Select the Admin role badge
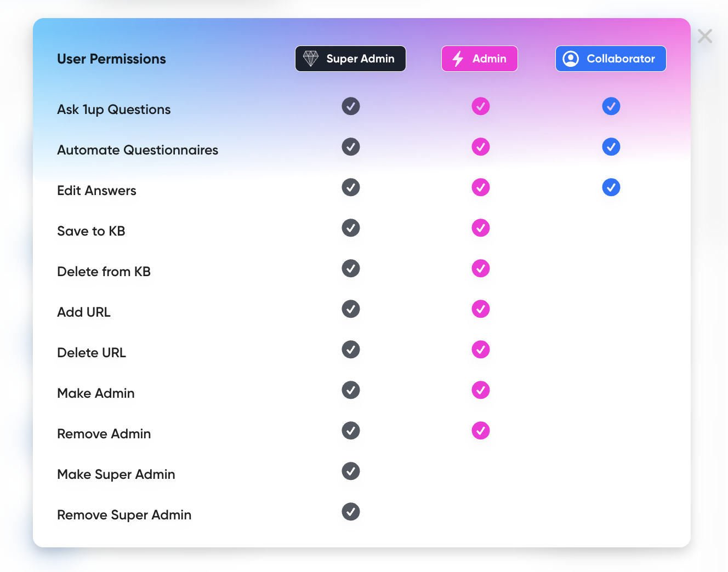The image size is (728, 572). tap(480, 59)
